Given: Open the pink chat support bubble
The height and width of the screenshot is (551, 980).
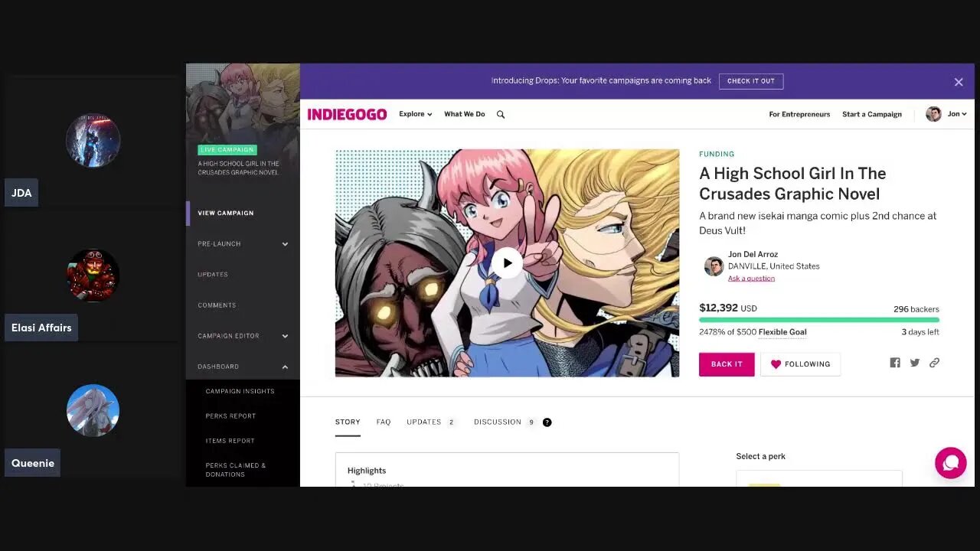Looking at the screenshot, I should tap(951, 463).
